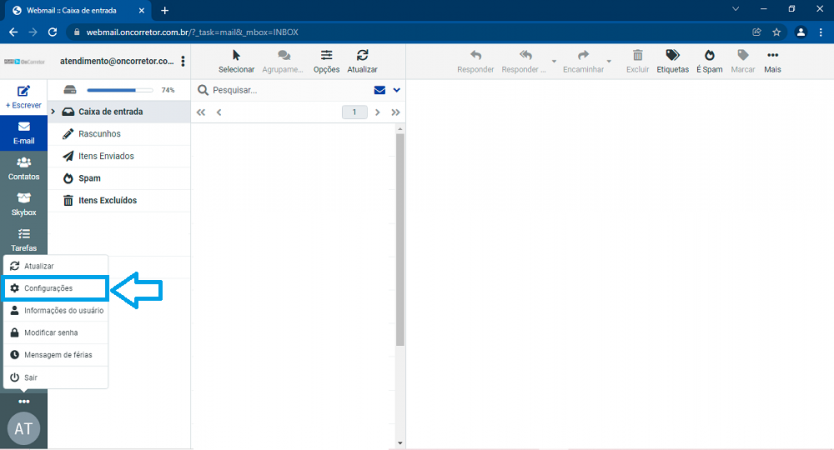Click the envelope filter icon
834x450 pixels.
pos(379,90)
